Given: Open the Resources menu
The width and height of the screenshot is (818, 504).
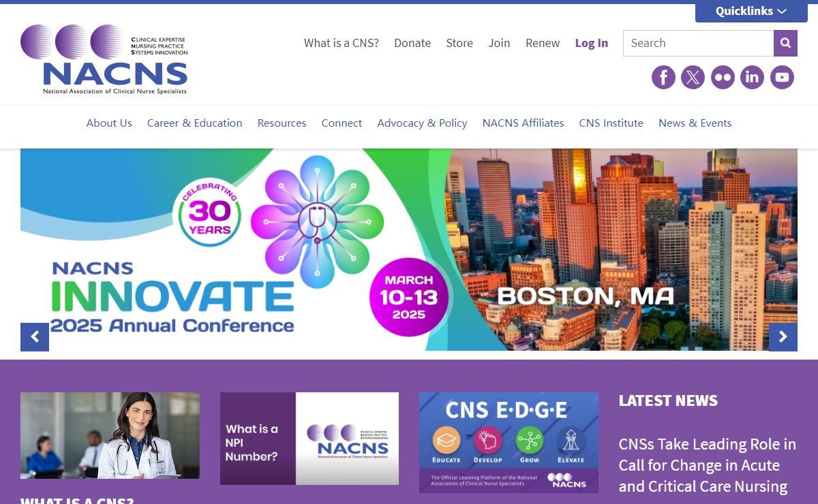Looking at the screenshot, I should click(x=282, y=123).
